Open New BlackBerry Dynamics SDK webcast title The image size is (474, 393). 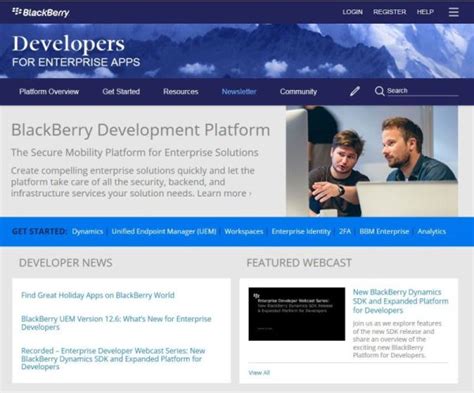pyautogui.click(x=400, y=301)
